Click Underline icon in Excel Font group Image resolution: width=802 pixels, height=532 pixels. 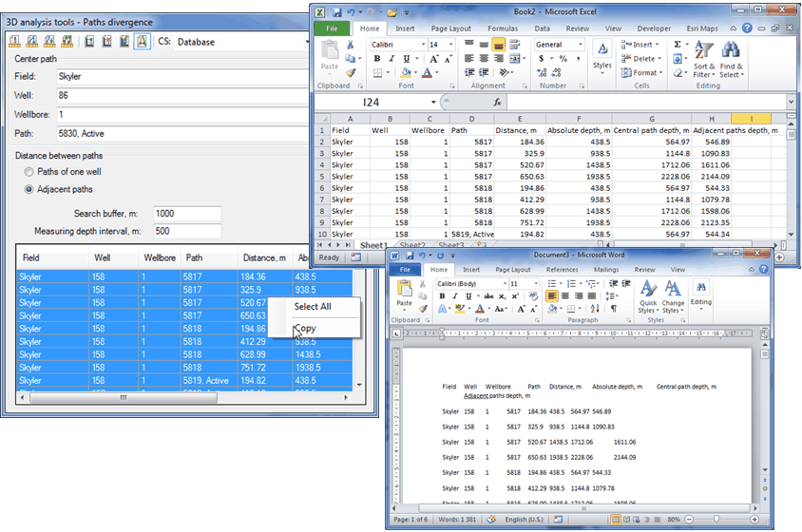click(406, 59)
